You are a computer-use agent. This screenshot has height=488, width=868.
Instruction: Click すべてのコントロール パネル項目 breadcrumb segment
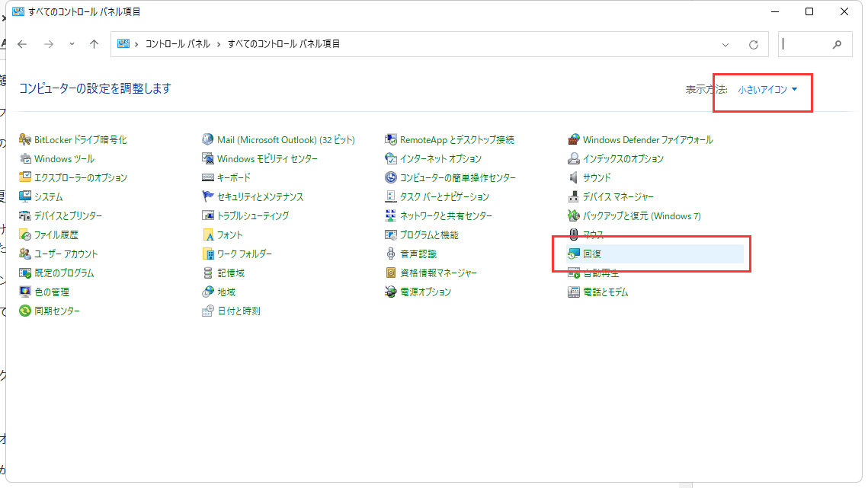283,44
